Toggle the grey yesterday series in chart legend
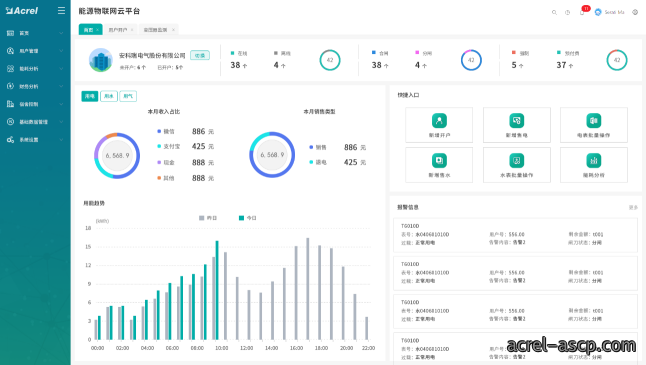Image resolution: width=646 pixels, height=365 pixels. (x=208, y=218)
